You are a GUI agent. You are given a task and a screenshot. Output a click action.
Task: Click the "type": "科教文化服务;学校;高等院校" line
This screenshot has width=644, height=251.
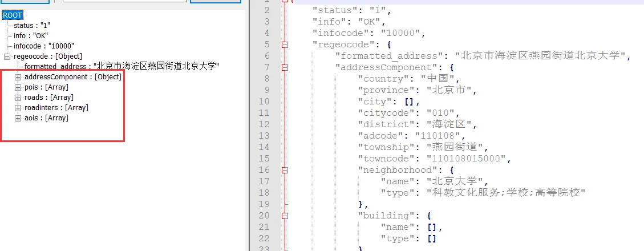click(x=483, y=193)
